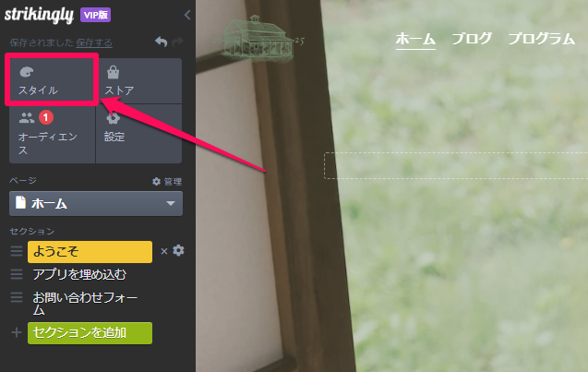The image size is (588, 372).
Task: Click the 管理 pages manage link
Action: (167, 182)
